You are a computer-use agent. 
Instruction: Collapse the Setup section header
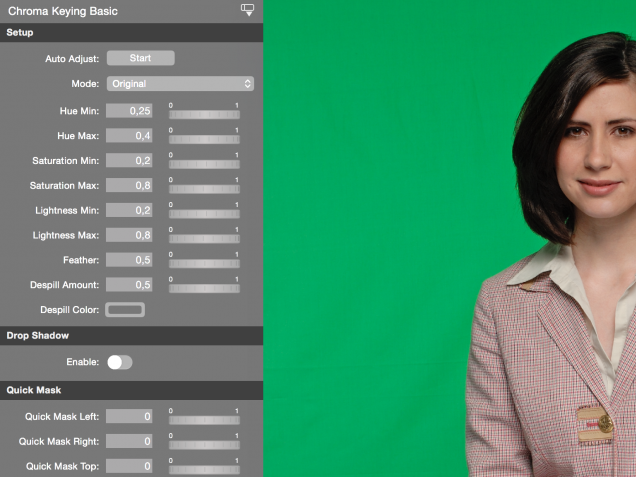point(131,32)
